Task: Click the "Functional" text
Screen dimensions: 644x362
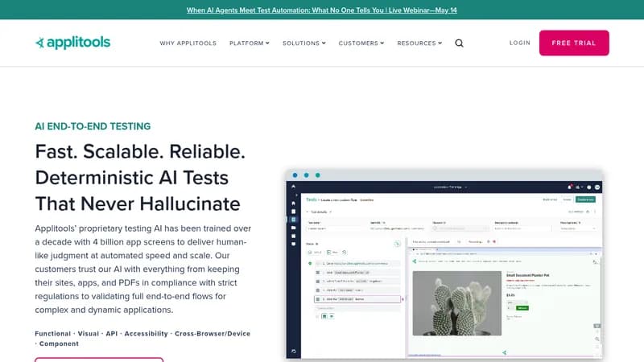Action: [x=52, y=334]
